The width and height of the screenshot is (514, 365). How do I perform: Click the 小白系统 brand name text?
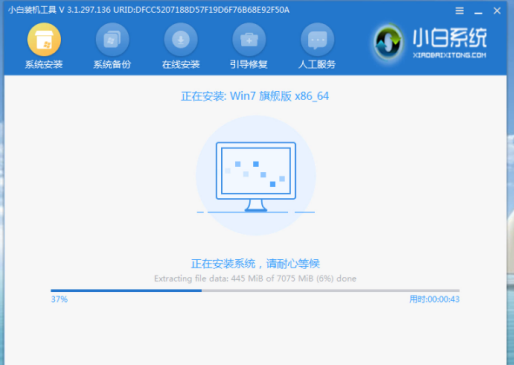(450, 38)
